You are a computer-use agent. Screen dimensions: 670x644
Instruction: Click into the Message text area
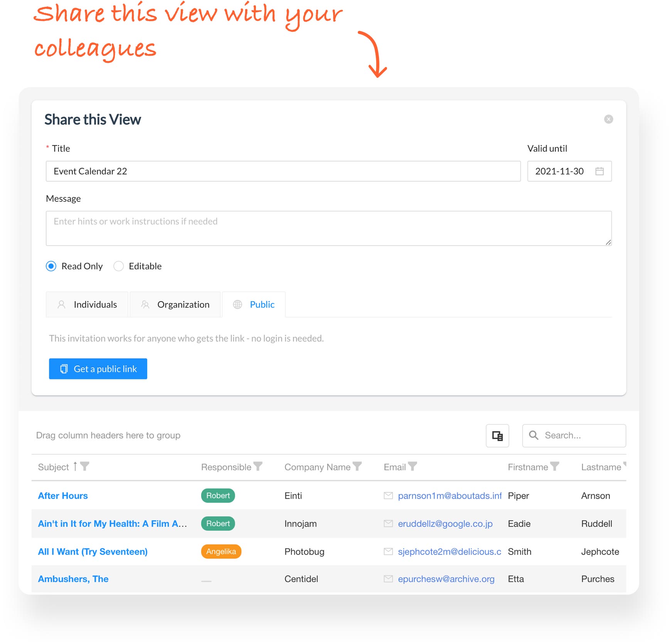coord(328,228)
